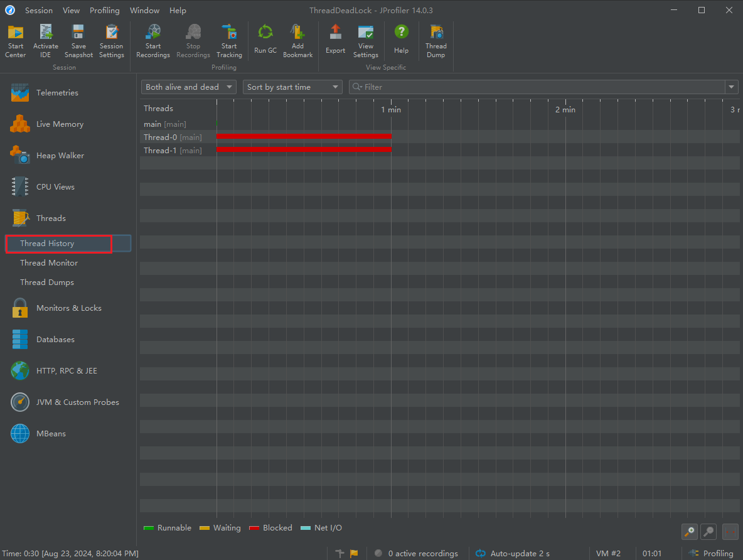Click the green Runnable legend swatch

pos(149,528)
